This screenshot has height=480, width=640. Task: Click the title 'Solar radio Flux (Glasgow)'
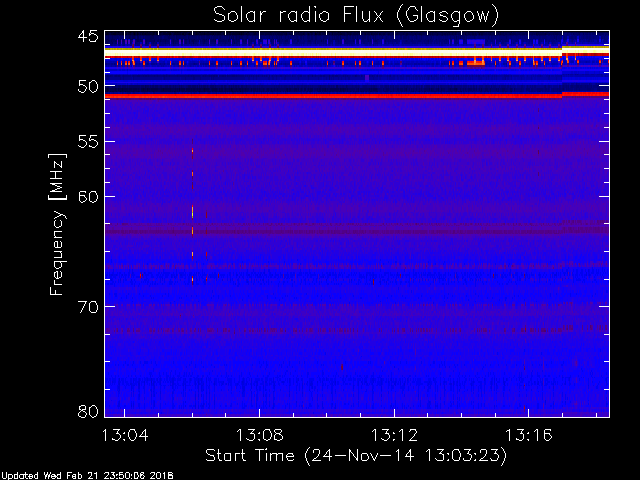click(356, 16)
